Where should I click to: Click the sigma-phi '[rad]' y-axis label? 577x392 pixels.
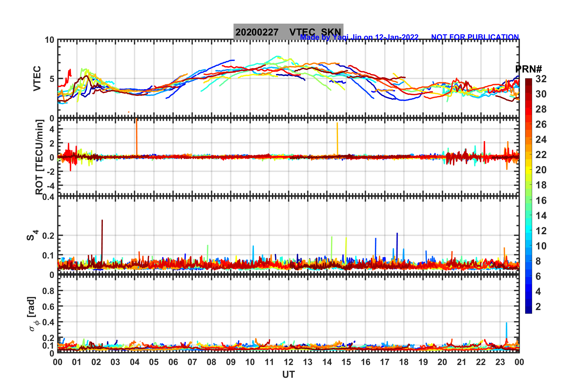pos(32,314)
